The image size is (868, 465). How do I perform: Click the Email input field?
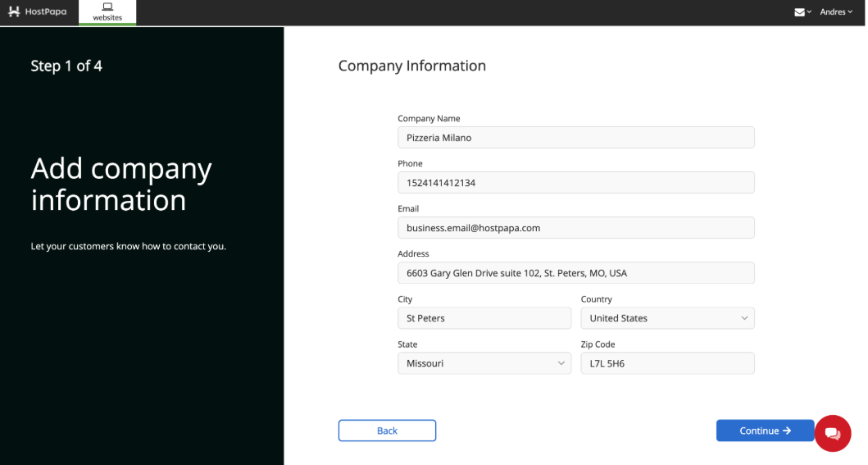coord(575,227)
